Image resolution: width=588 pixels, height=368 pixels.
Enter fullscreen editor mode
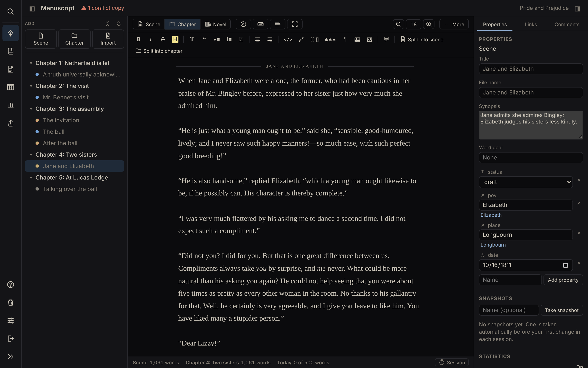[295, 24]
